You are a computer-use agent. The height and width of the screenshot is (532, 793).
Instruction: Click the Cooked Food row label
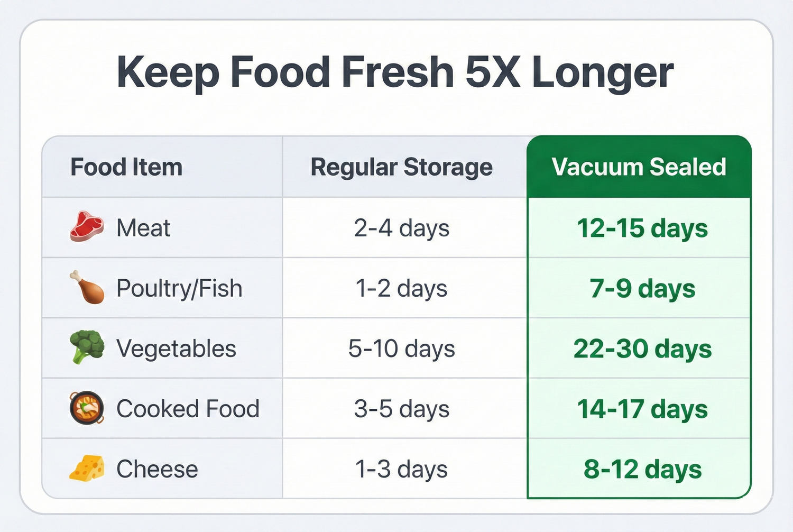[188, 409]
